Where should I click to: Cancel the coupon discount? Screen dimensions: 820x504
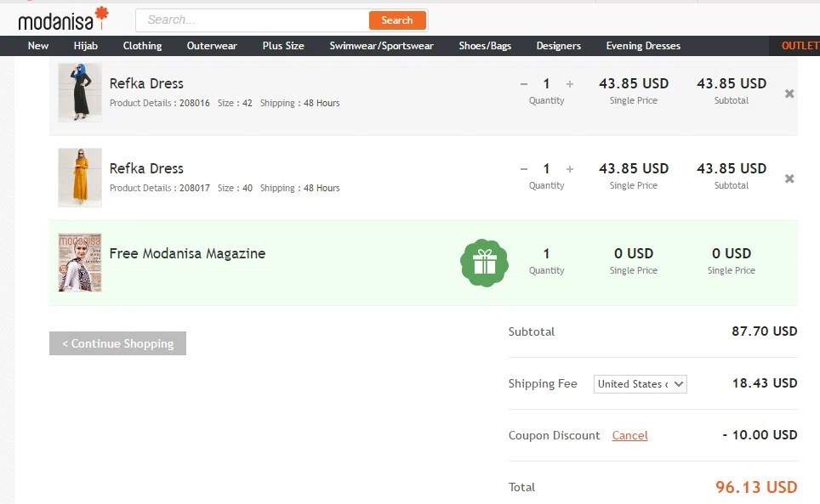[x=629, y=435]
